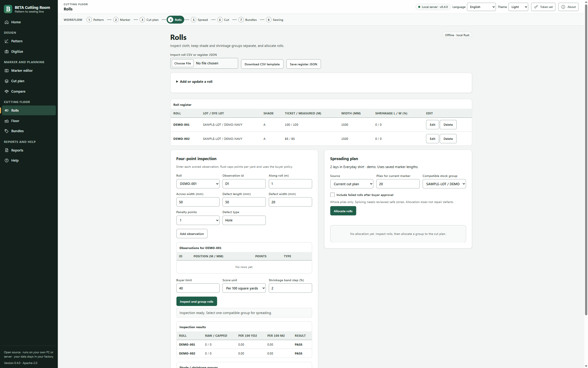
Task: Click the Cut plan layers icon
Action: 6,81
